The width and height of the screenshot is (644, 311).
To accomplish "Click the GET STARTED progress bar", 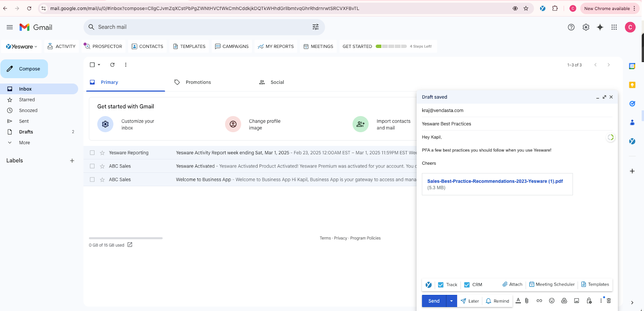I will pos(391,46).
